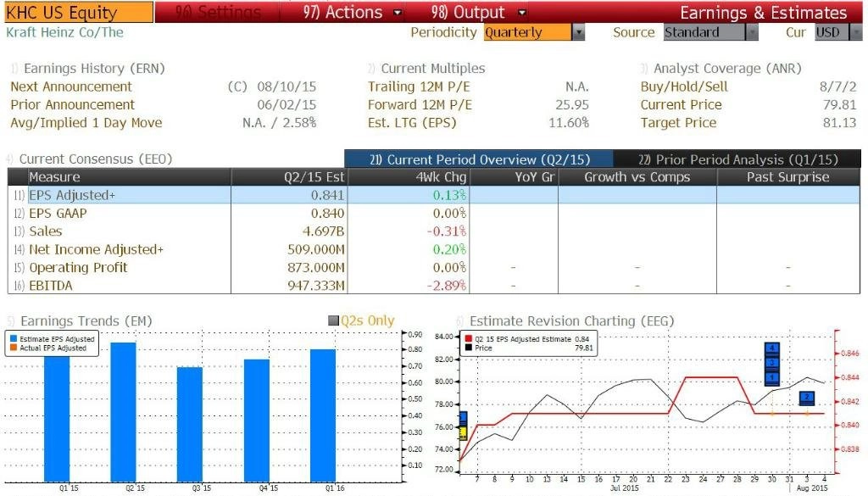
Task: Select the EPS Adjusted+ row
Action: click(x=434, y=195)
